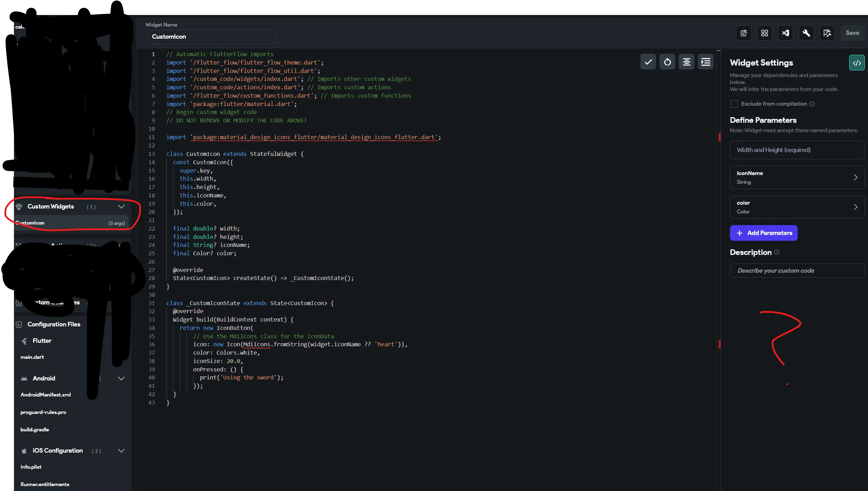
Task: Collapse the iOS Configuration section
Action: (121, 451)
